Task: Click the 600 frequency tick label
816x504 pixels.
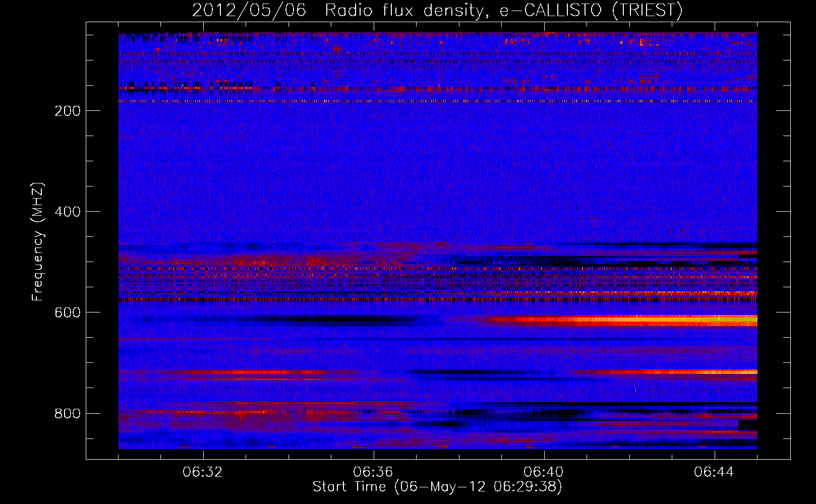Action: pyautogui.click(x=68, y=312)
